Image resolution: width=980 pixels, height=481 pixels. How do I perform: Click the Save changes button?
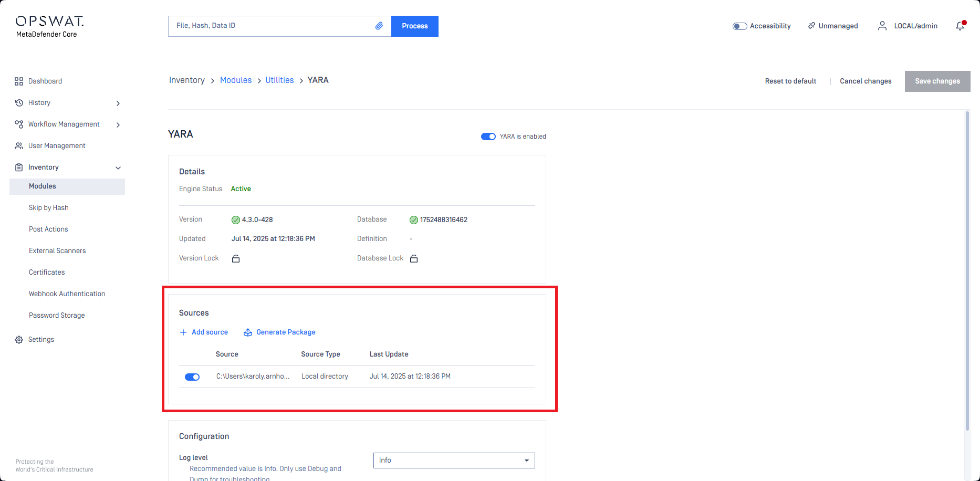click(x=937, y=81)
